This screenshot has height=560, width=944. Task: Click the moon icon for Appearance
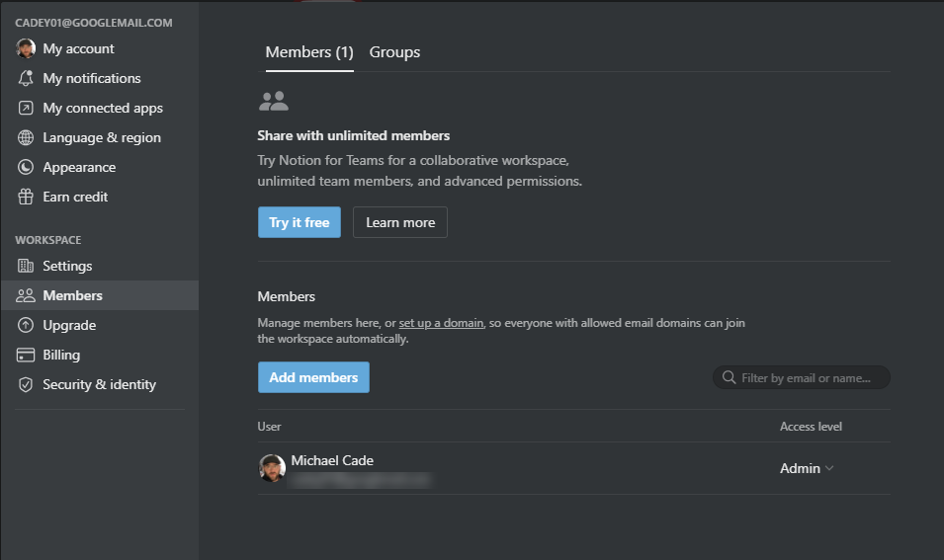coord(26,167)
